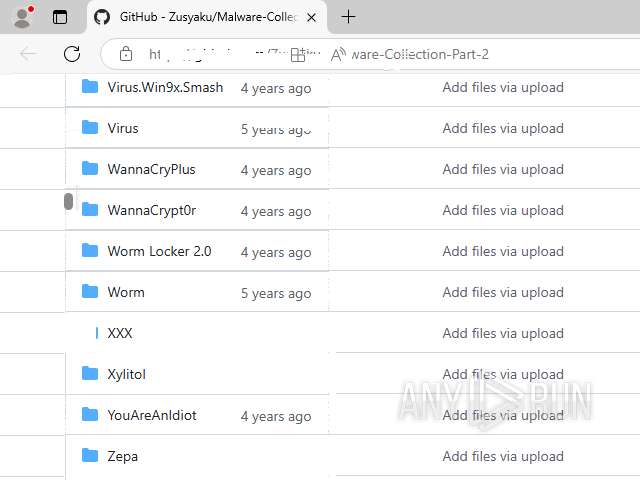Open the tab actions menu icon
This screenshot has height=480, width=640.
click(x=60, y=17)
